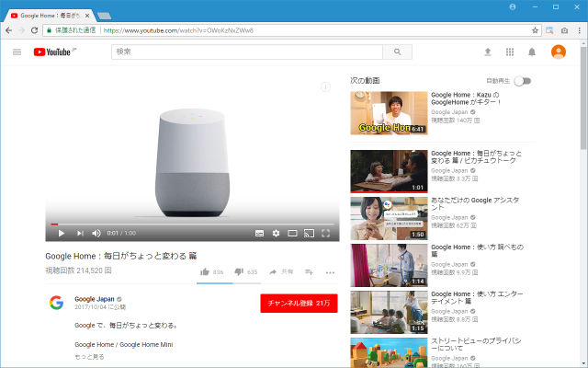Subscribe with チャンネル登録 21万 button

[x=299, y=303]
